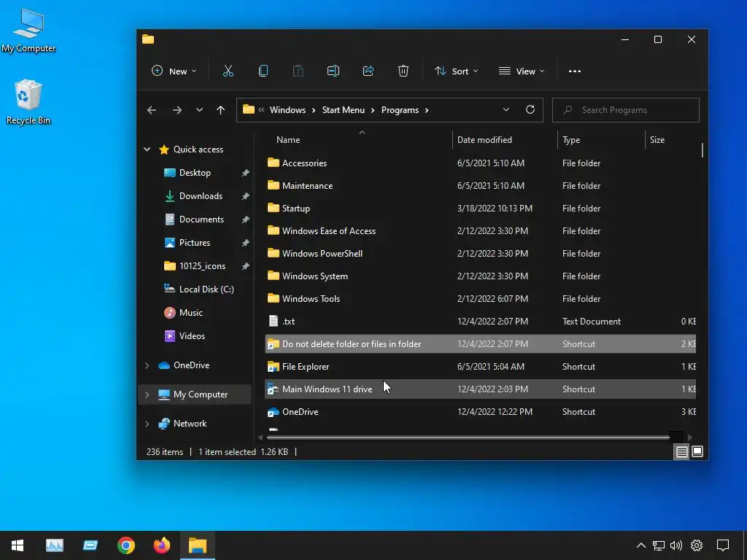747x560 pixels.
Task: Click the Share icon in toolbar
Action: [x=368, y=71]
